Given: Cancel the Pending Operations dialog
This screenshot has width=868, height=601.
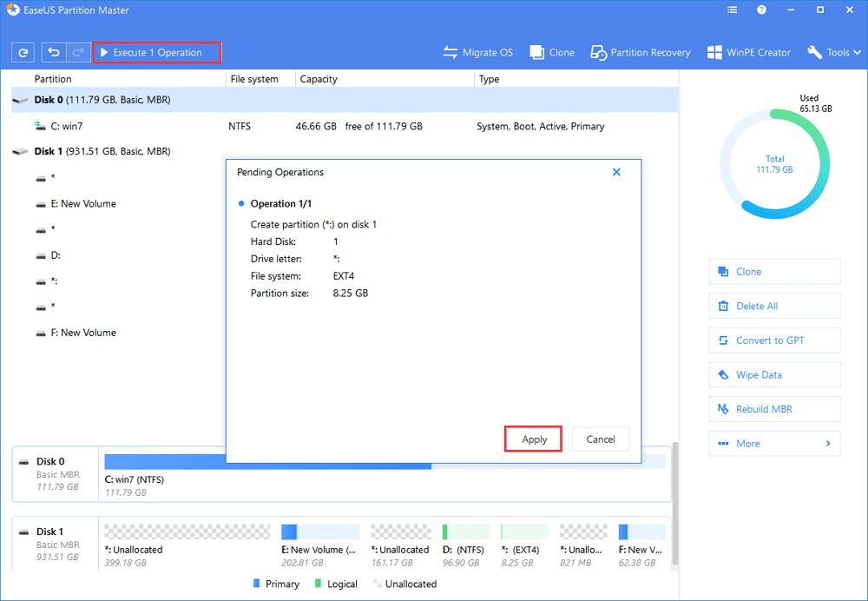Looking at the screenshot, I should tap(601, 439).
